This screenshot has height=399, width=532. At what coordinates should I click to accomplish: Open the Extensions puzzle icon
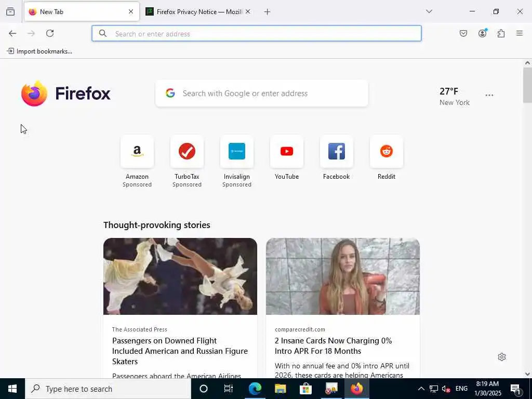point(501,33)
